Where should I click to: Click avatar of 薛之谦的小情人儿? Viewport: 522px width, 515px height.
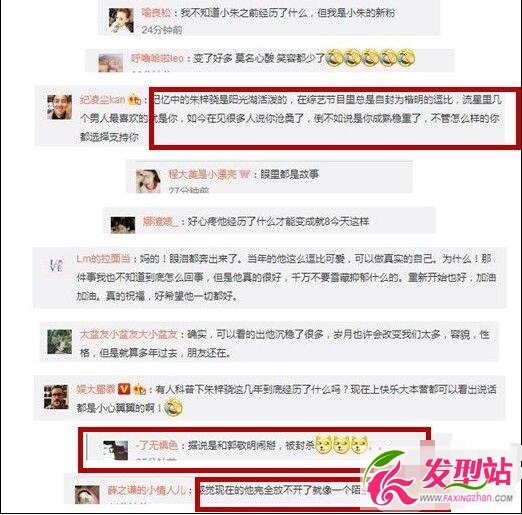point(87,495)
